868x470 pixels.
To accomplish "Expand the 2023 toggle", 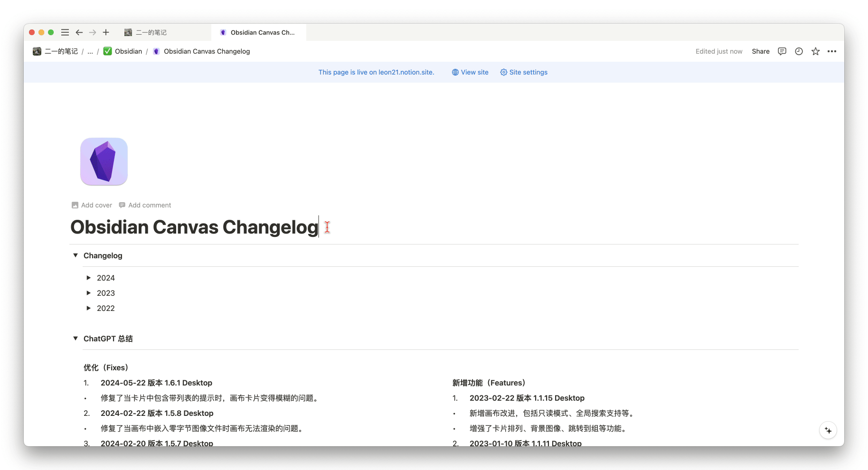I will (x=89, y=293).
